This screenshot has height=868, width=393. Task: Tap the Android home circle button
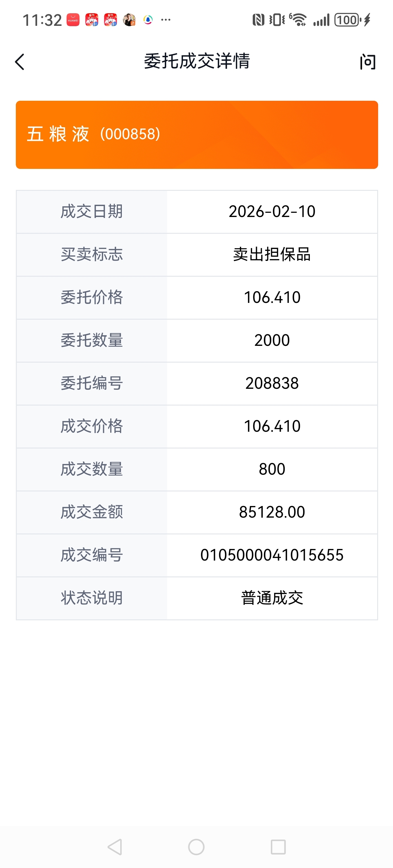tap(196, 847)
